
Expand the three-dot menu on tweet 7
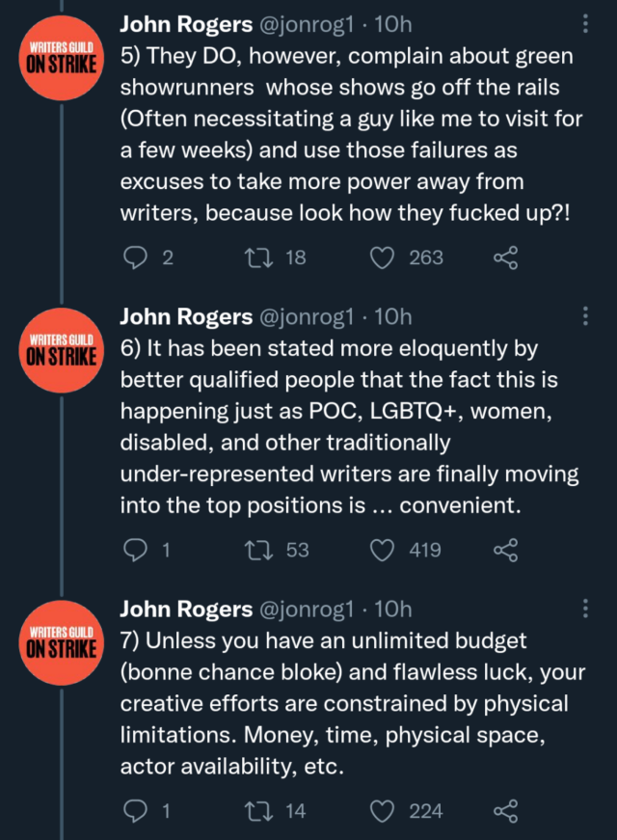click(x=587, y=608)
